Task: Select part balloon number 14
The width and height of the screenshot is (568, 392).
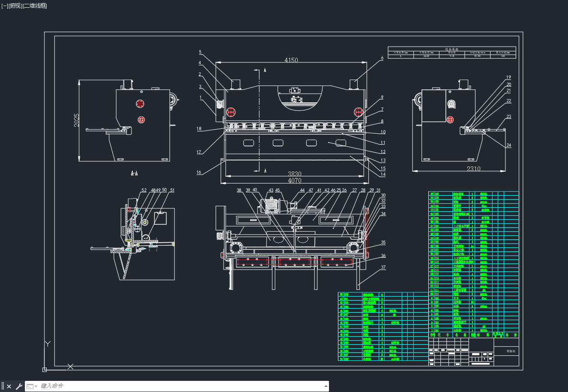Action: tap(383, 175)
